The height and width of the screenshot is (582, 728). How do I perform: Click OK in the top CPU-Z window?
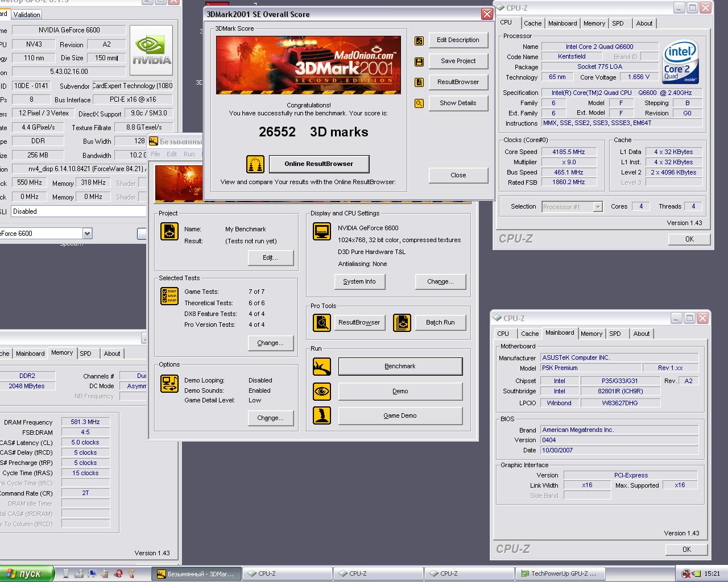(689, 239)
